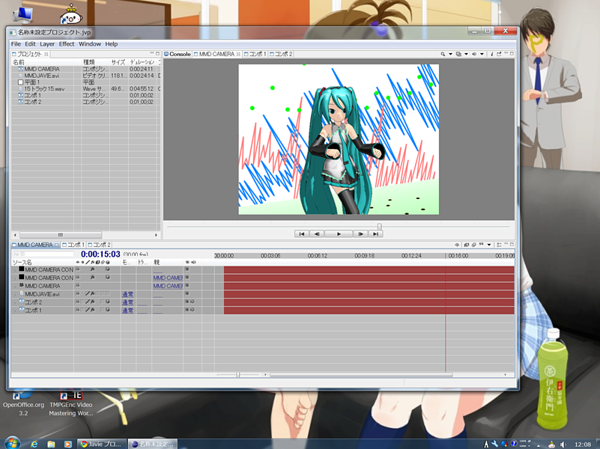Maximize the viewer panel
Viewport: 600px width, 449px height.
[512, 54]
